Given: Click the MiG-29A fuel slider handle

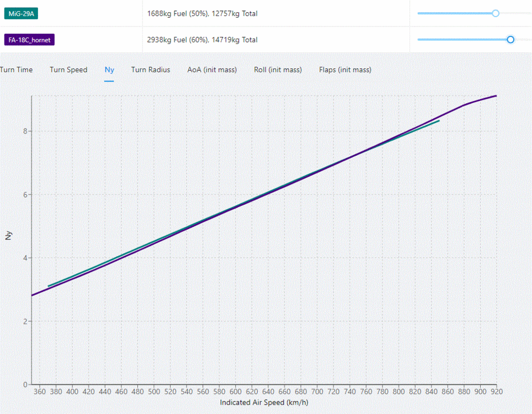Looking at the screenshot, I should coord(495,13).
